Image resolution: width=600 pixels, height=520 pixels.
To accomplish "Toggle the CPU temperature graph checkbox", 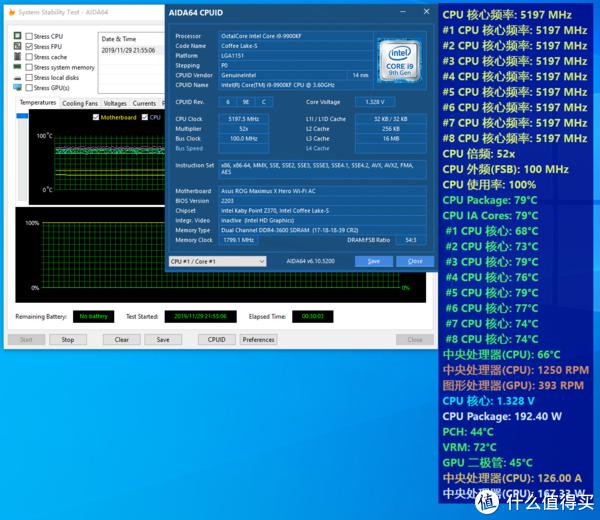I will [x=145, y=117].
